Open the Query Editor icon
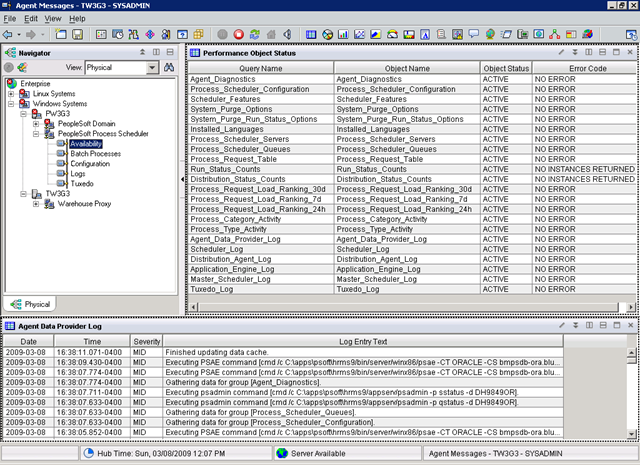 [x=182, y=35]
